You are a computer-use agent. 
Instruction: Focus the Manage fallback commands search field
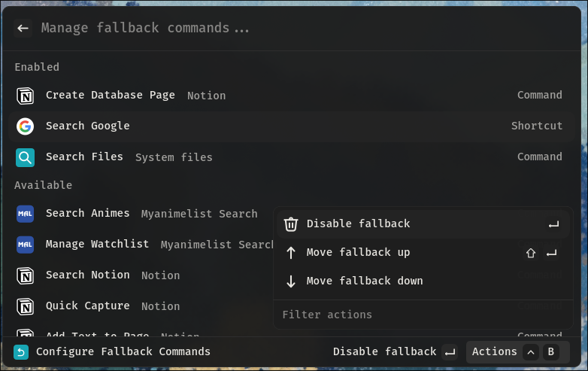click(304, 28)
